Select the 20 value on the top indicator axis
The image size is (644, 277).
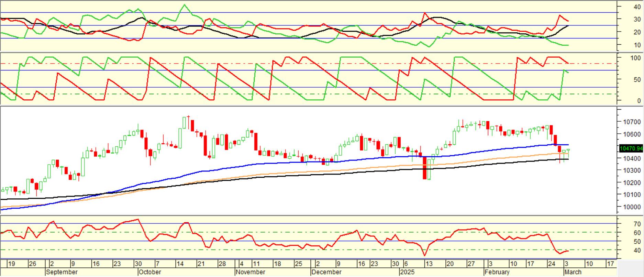coord(637,32)
